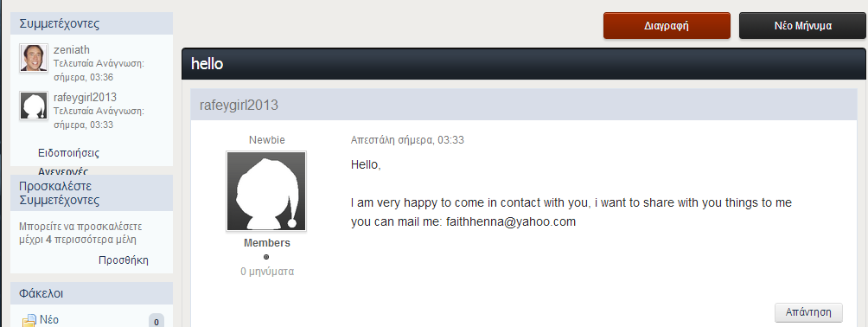Click the large sender profile picture
868x327 pixels.
[266, 191]
